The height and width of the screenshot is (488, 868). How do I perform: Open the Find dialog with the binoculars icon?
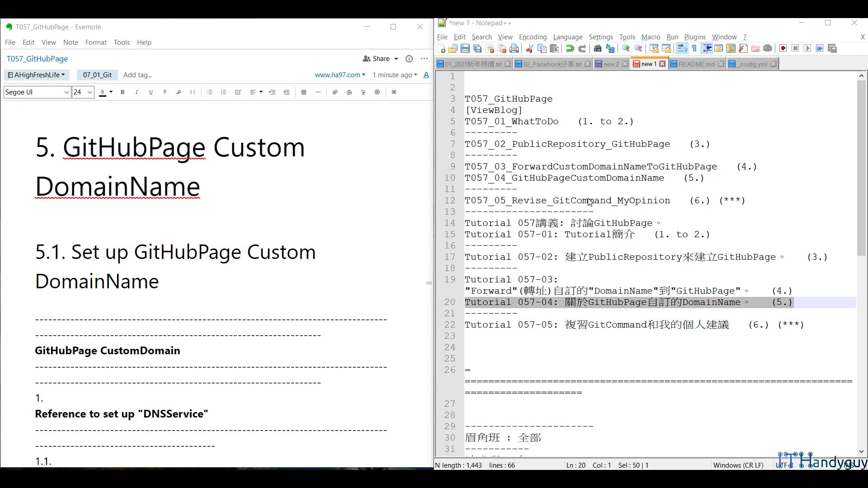(597, 48)
